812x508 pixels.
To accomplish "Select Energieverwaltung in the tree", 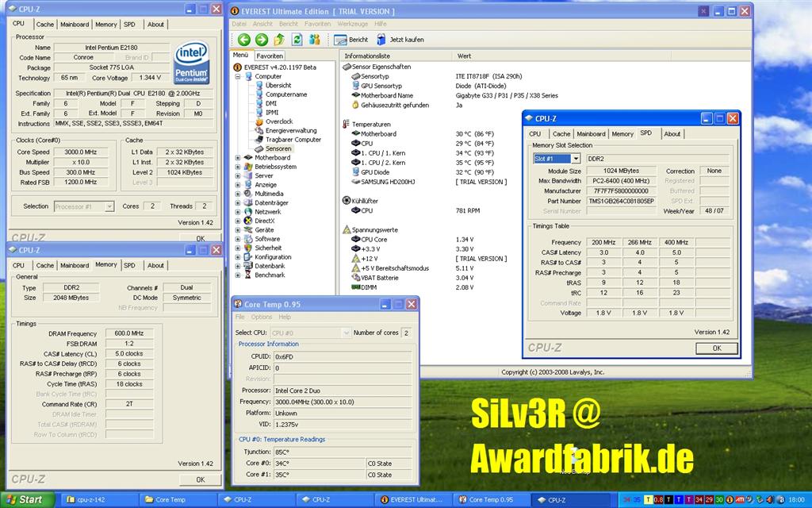I will (291, 131).
